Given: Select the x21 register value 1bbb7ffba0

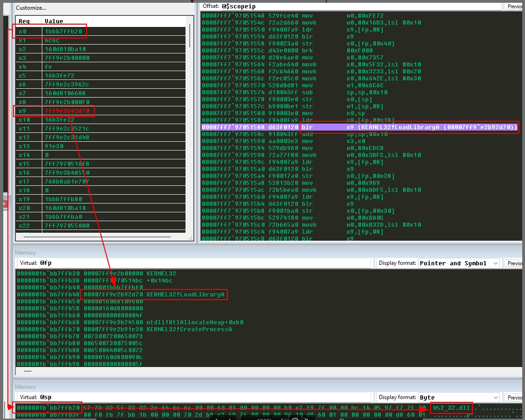Looking at the screenshot, I should click(63, 217).
